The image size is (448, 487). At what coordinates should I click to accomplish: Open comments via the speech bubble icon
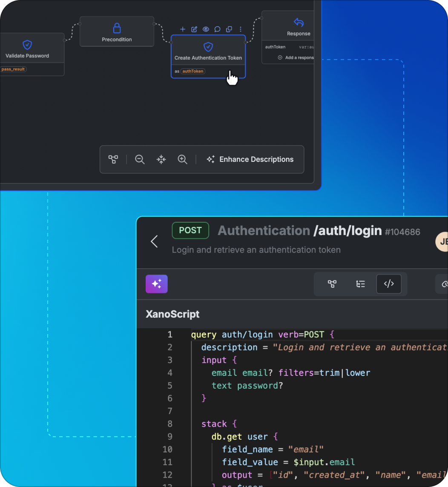[x=217, y=29]
